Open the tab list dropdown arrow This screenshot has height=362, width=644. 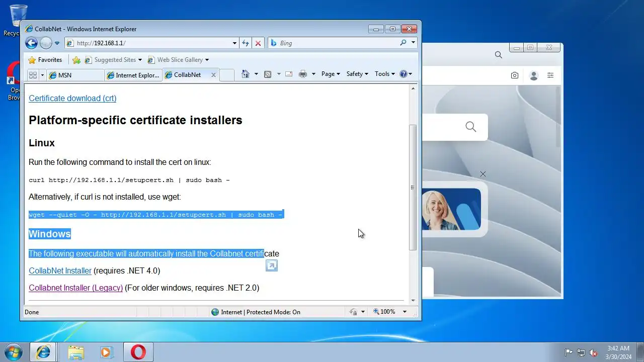click(x=42, y=75)
